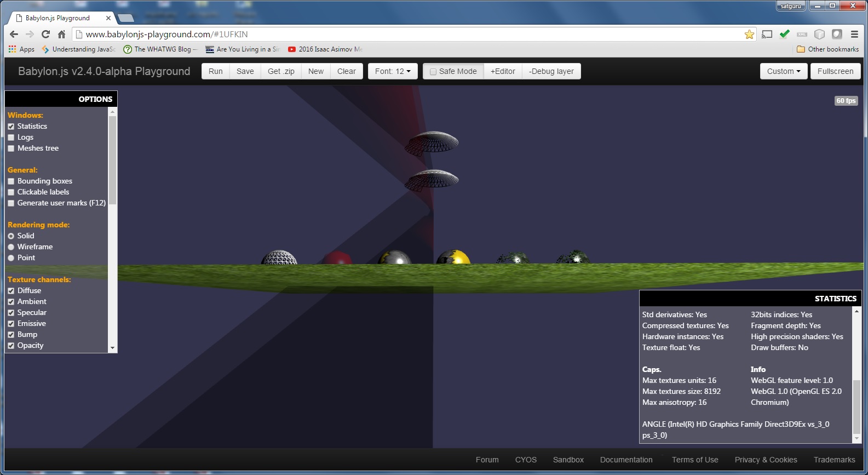Click the OPTIONS panel header

(61, 99)
